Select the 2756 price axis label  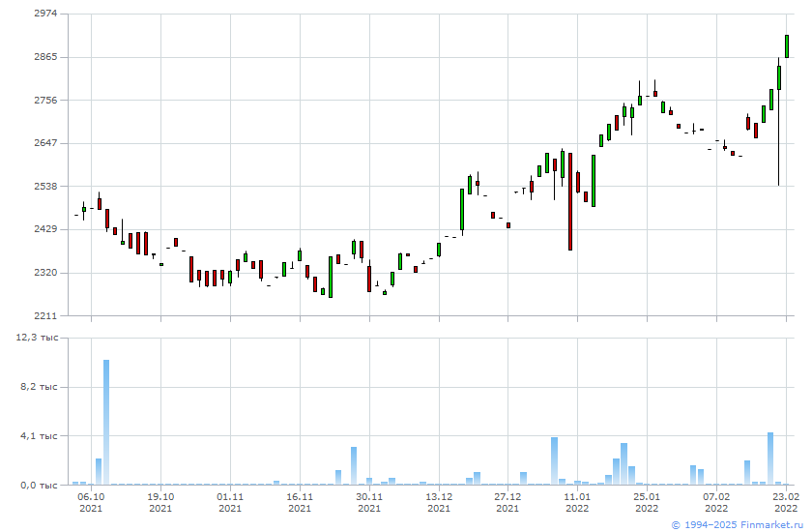point(45,100)
